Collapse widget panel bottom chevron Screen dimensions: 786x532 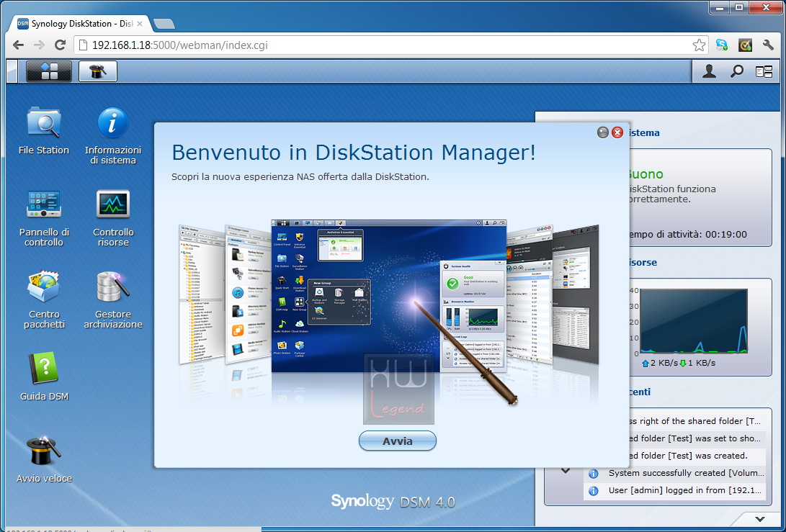pos(760,519)
